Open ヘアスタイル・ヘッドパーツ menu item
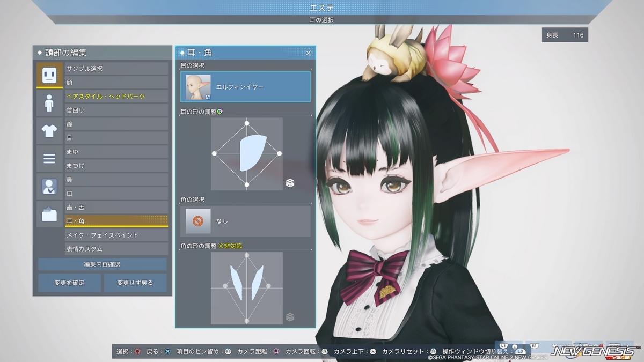Viewport: 644px width, 362px height. 116,97
